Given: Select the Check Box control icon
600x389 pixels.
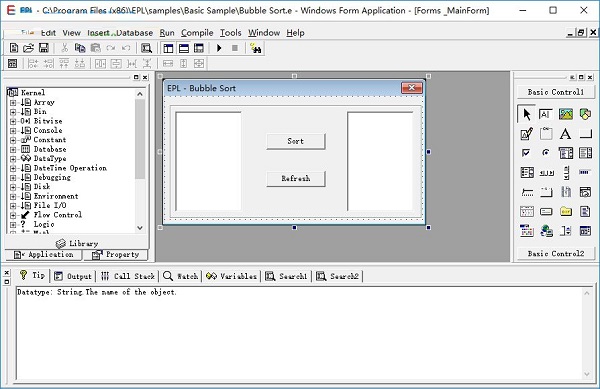Looking at the screenshot, I should coord(527,153).
